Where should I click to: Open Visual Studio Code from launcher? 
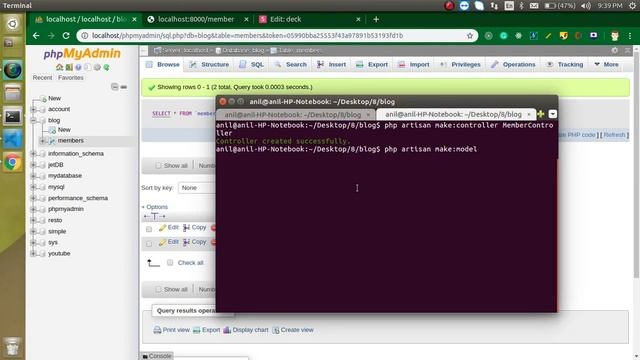12,140
